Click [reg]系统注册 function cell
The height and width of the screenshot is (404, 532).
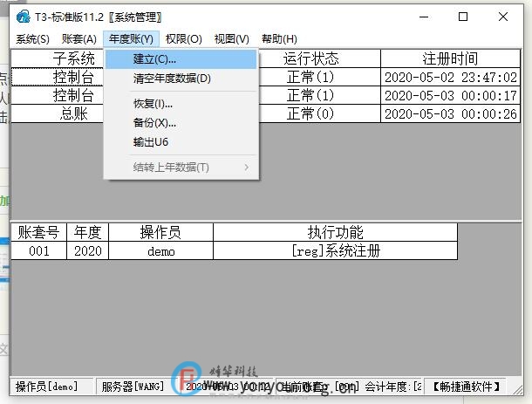click(335, 251)
